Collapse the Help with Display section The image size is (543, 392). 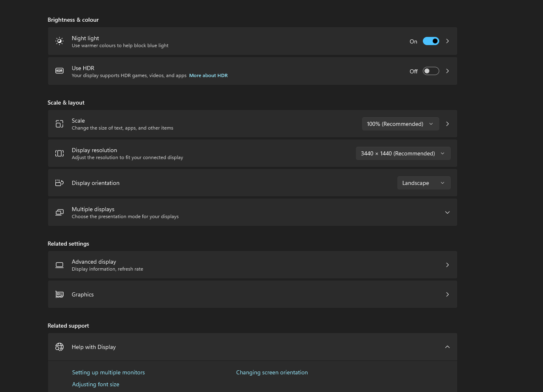447,347
